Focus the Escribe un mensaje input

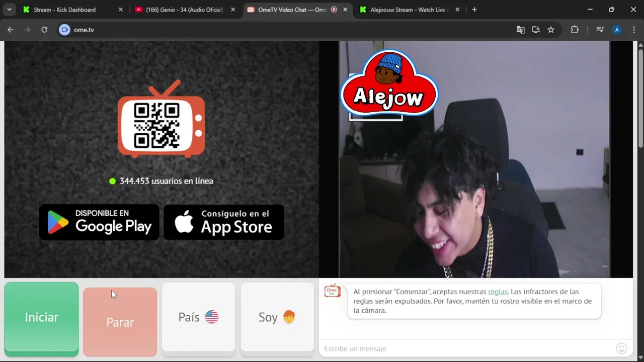[x=467, y=348]
